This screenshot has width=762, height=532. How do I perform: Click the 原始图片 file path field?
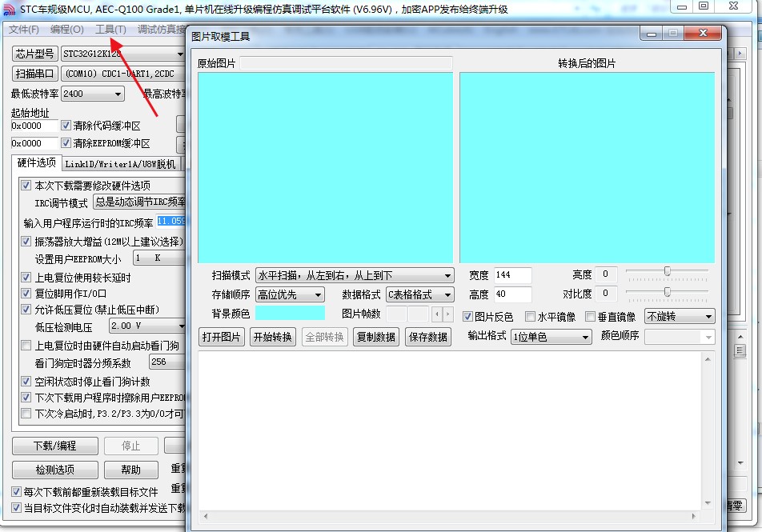pyautogui.click(x=346, y=63)
